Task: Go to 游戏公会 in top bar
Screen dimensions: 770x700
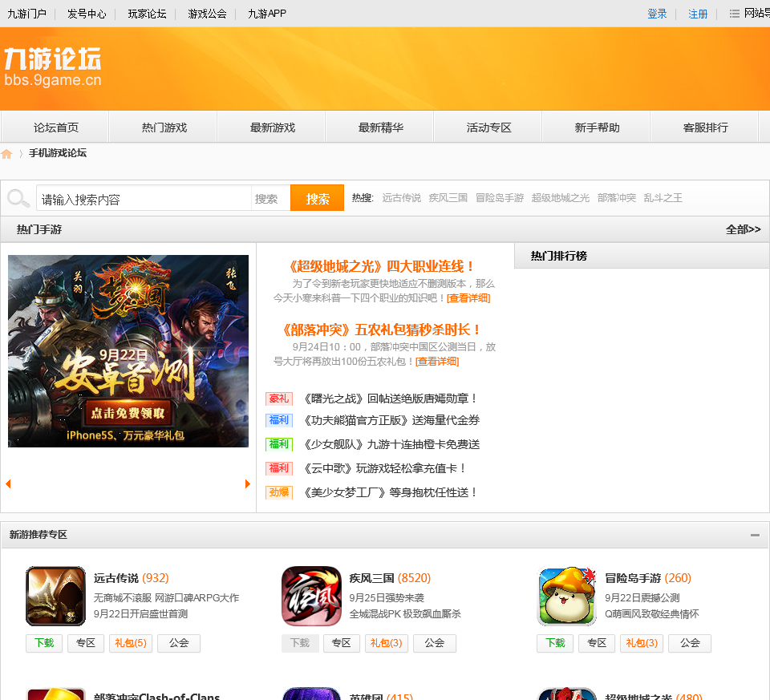Action: point(207,14)
